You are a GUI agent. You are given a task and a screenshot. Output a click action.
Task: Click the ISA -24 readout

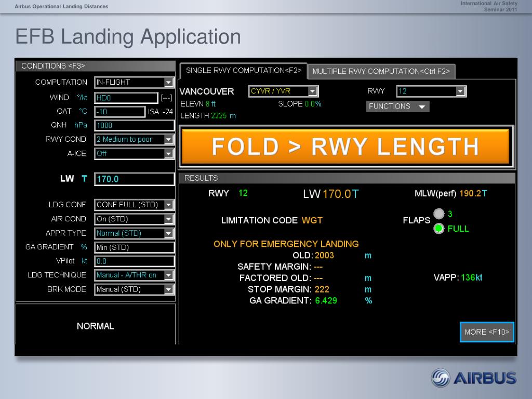click(x=161, y=112)
